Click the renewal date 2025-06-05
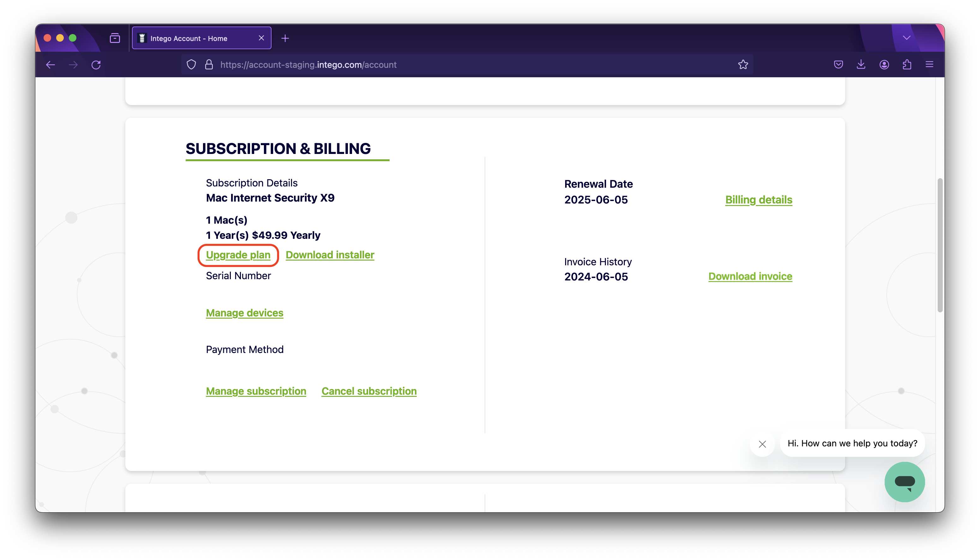 pos(596,200)
